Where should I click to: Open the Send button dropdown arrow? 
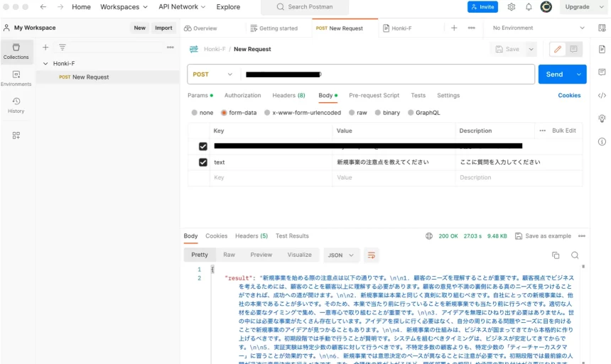point(579,75)
